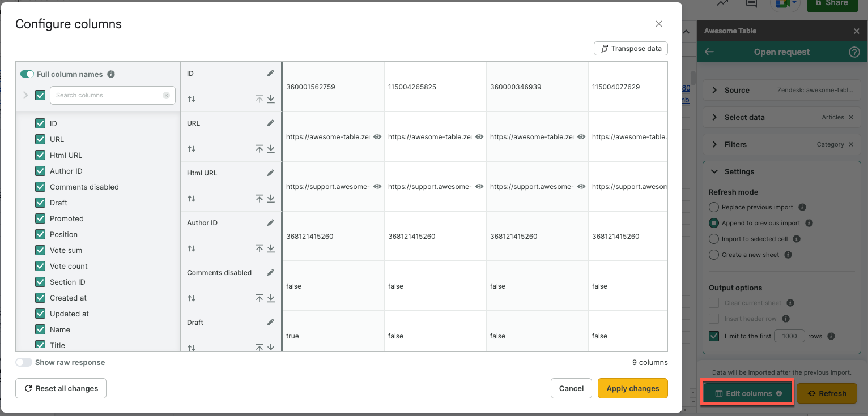Expand the column tree chevron beside select-all
Screen dimensions: 868x416
pyautogui.click(x=25, y=95)
